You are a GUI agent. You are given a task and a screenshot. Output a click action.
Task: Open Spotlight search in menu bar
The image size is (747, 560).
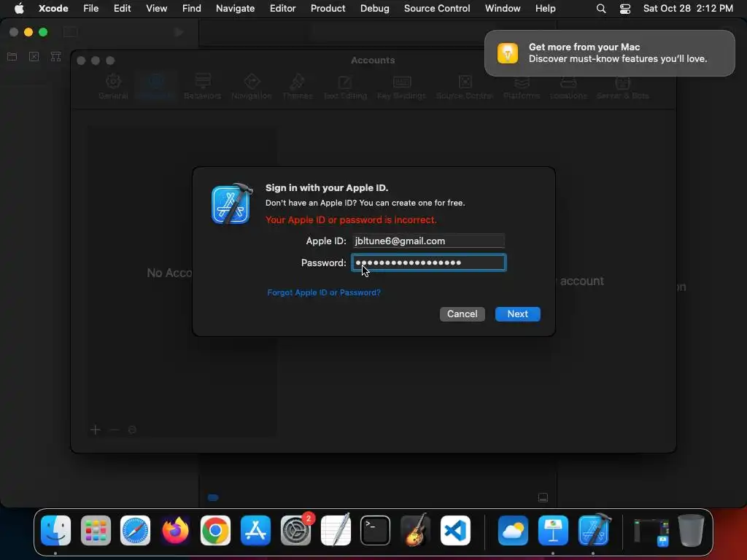601,9
